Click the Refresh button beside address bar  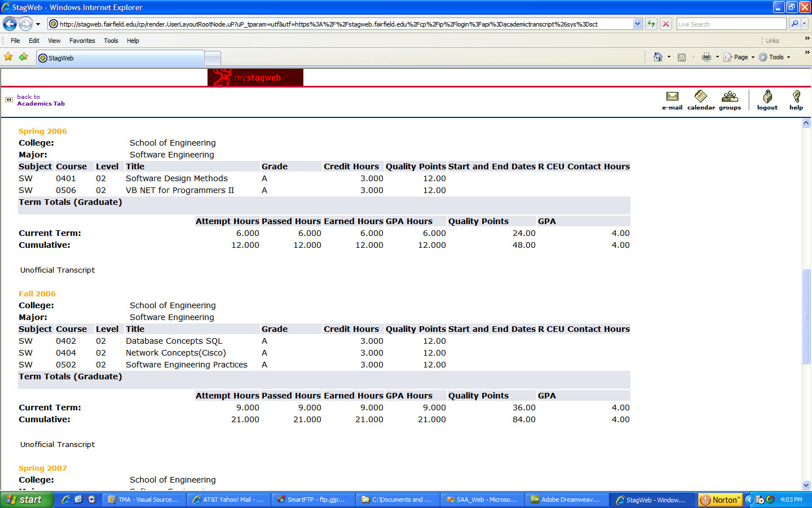pyautogui.click(x=651, y=24)
